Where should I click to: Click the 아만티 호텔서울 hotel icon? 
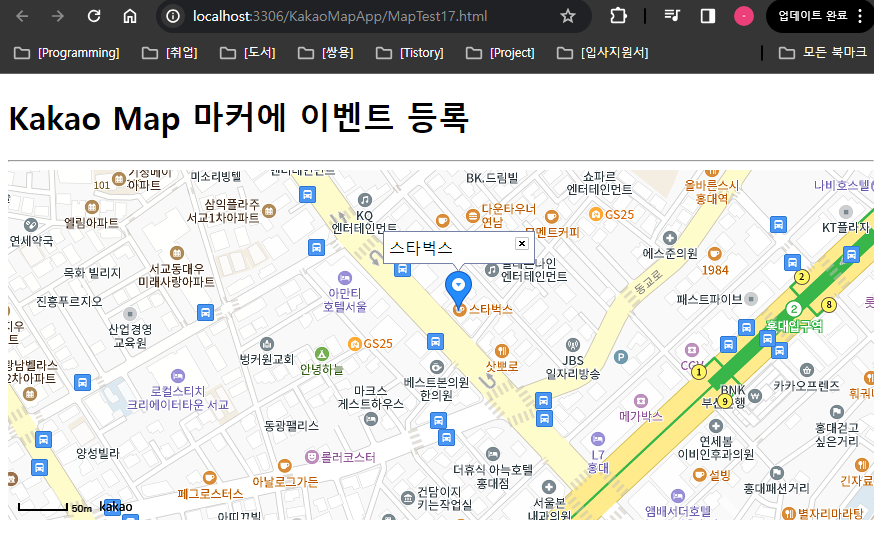[345, 277]
